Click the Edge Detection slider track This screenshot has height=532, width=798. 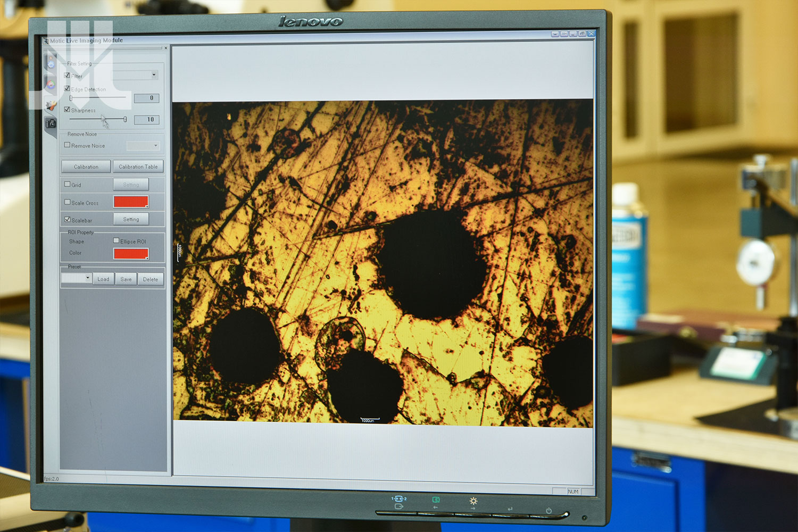(98, 98)
